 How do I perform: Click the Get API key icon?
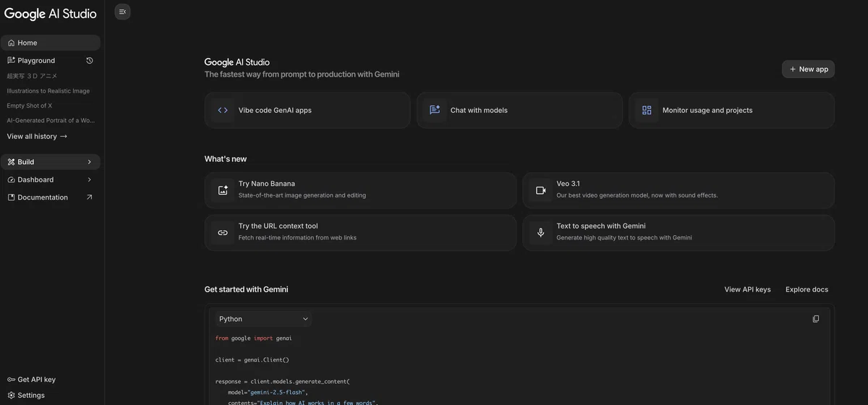click(x=11, y=380)
